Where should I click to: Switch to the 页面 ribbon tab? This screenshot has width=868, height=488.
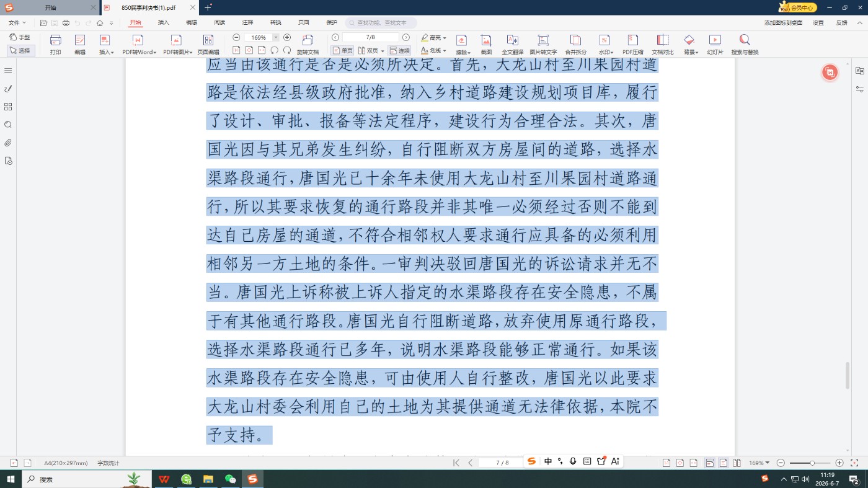(303, 22)
